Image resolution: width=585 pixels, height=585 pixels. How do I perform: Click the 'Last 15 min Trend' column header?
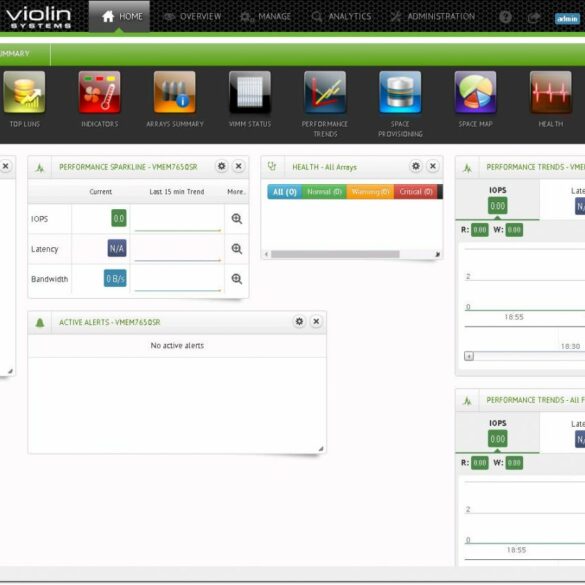(177, 192)
